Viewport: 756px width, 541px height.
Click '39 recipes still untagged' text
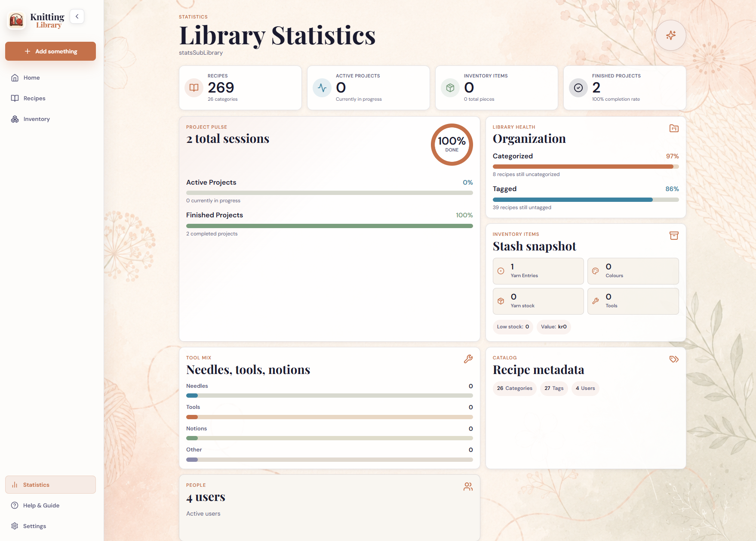[522, 207]
